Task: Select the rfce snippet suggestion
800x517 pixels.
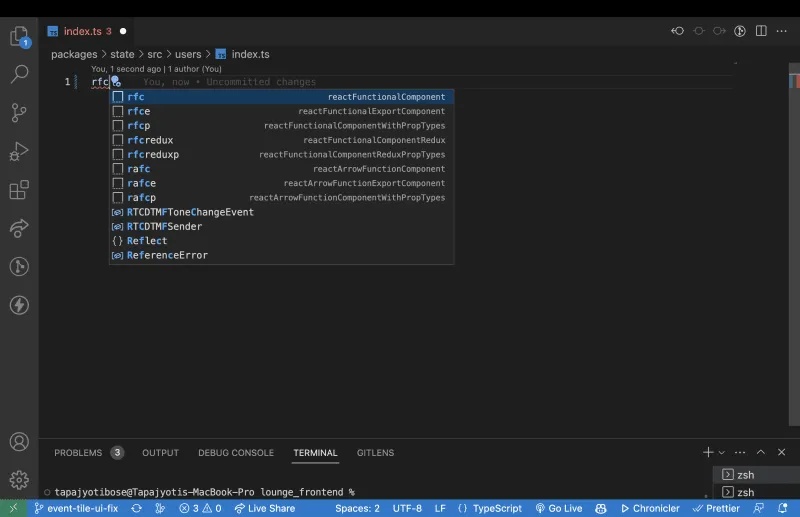Action: tap(282, 111)
